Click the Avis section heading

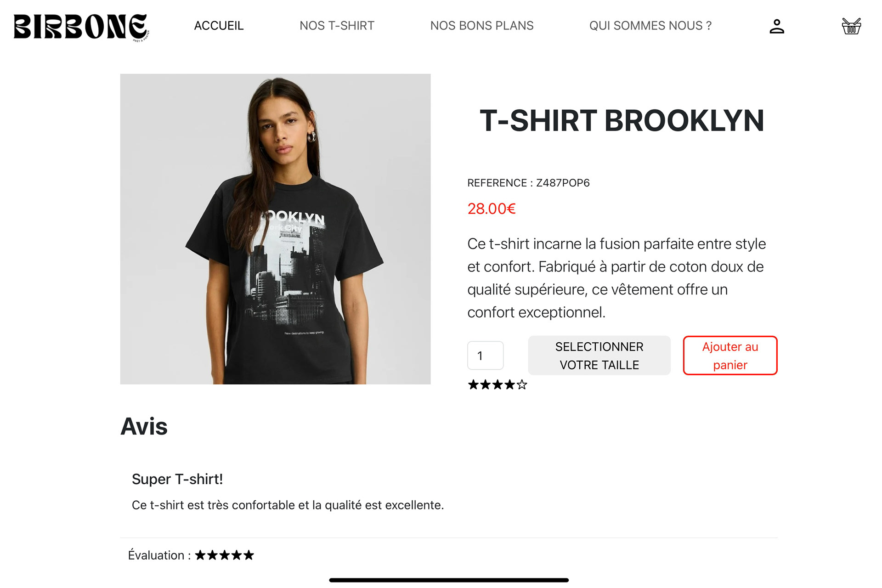pos(144,426)
